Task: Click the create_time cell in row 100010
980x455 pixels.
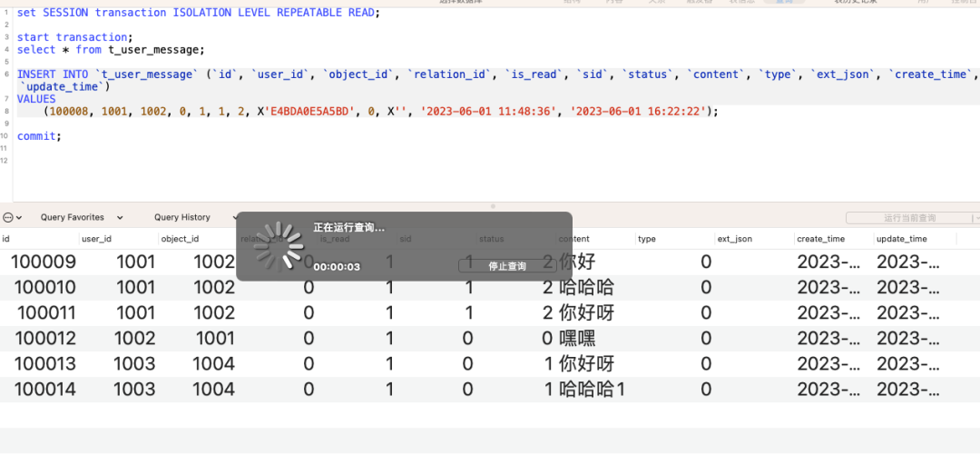Action: pos(828,287)
